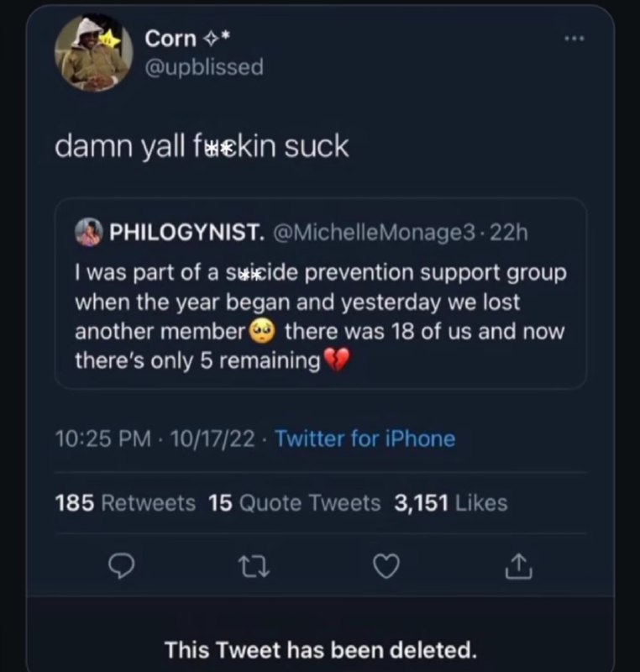640x672 pixels.
Task: Open Corn's profile avatar picture
Action: tap(94, 53)
